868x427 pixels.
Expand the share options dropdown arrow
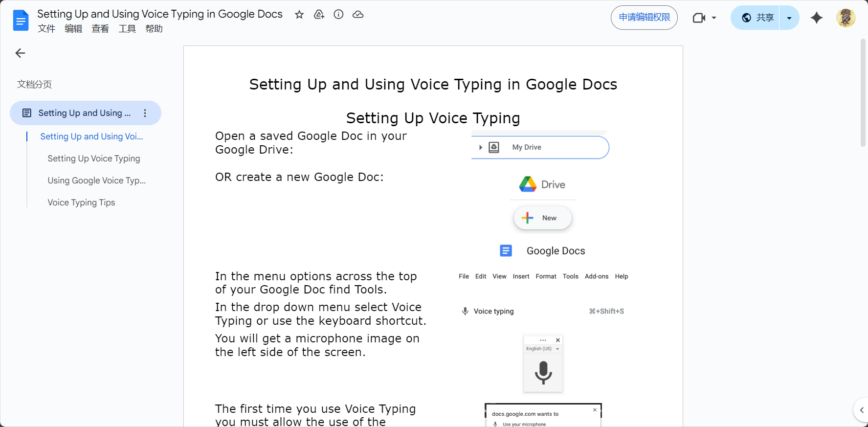pos(789,18)
